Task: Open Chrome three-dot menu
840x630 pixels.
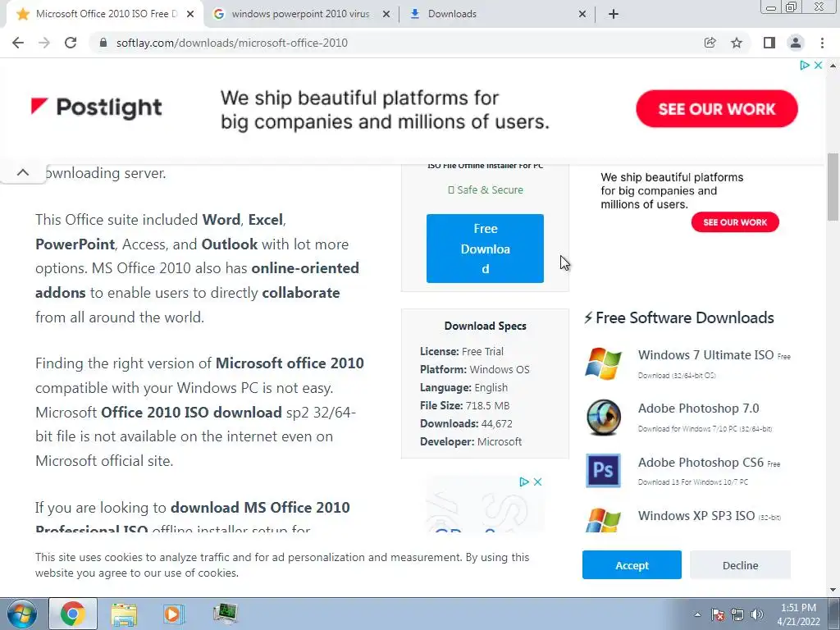Action: click(822, 43)
